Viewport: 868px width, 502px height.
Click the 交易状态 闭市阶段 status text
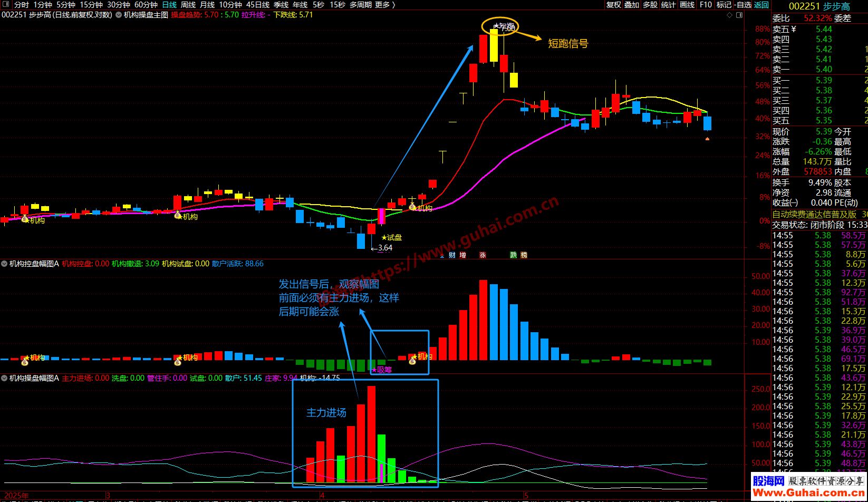click(808, 225)
